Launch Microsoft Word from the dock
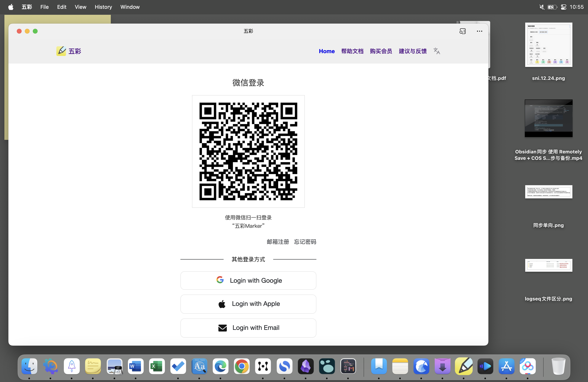 pos(136,366)
